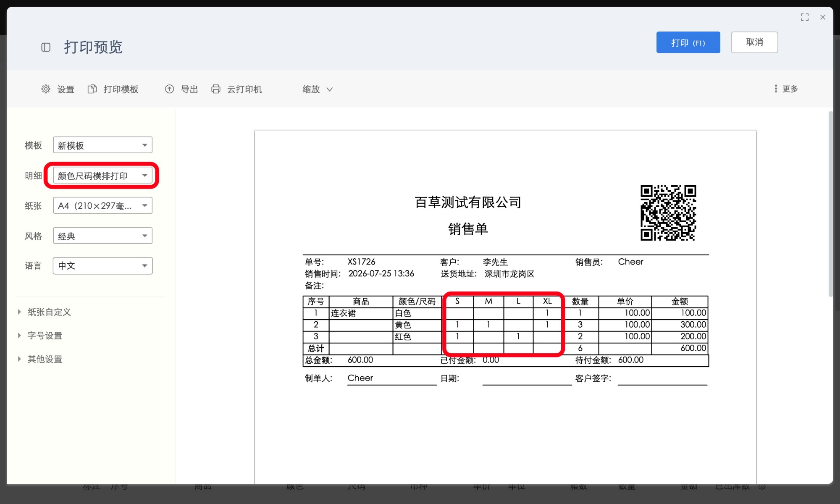This screenshot has width=840, height=504.
Task: Click the 销售单 heading
Action: tap(468, 229)
